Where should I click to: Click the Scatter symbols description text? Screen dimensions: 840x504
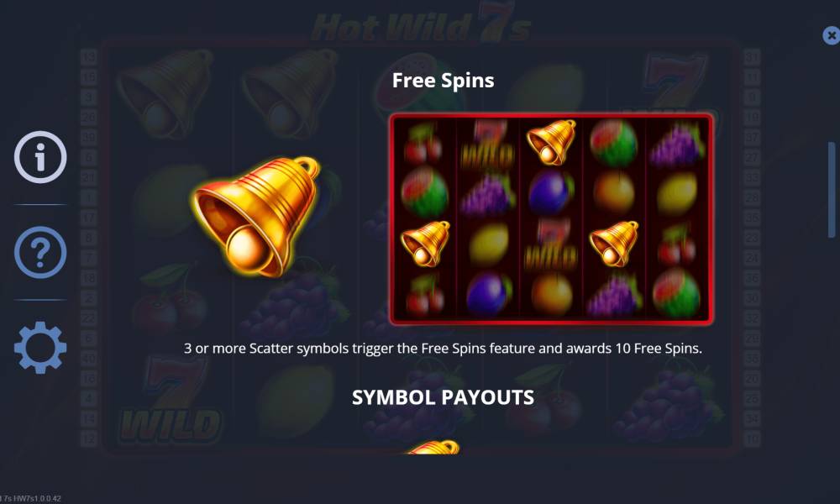(x=443, y=349)
